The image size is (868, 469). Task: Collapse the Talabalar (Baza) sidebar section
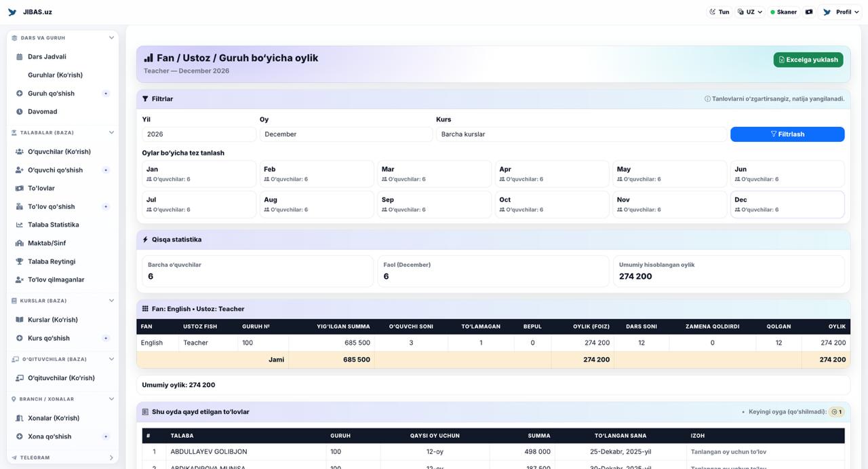[111, 133]
